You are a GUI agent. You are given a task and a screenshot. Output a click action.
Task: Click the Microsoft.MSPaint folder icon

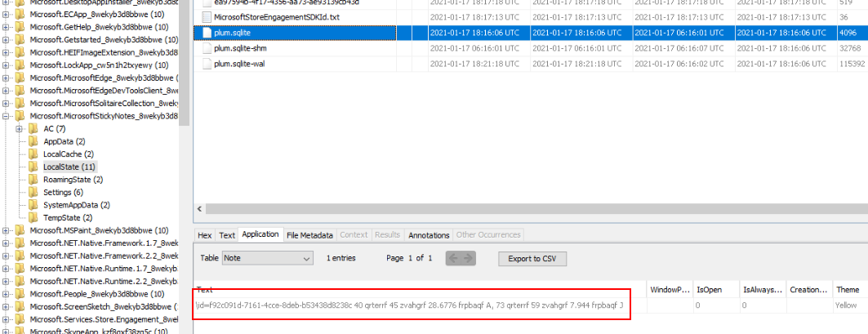click(20, 230)
